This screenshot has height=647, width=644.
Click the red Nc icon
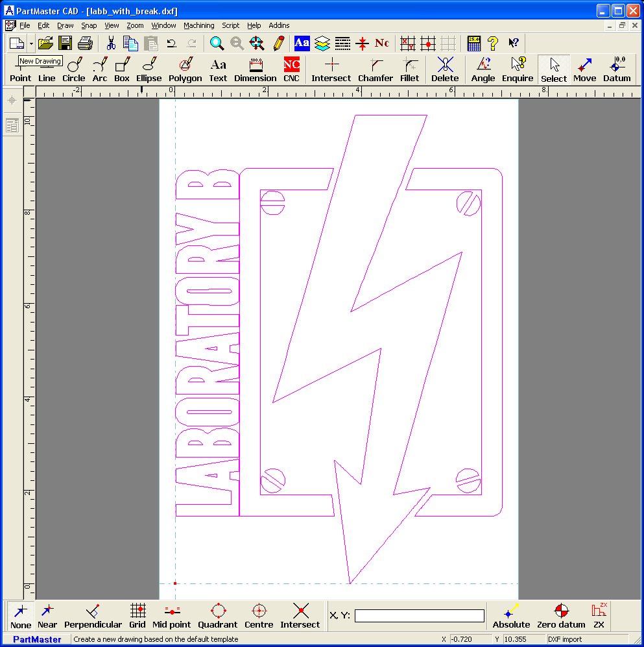382,43
